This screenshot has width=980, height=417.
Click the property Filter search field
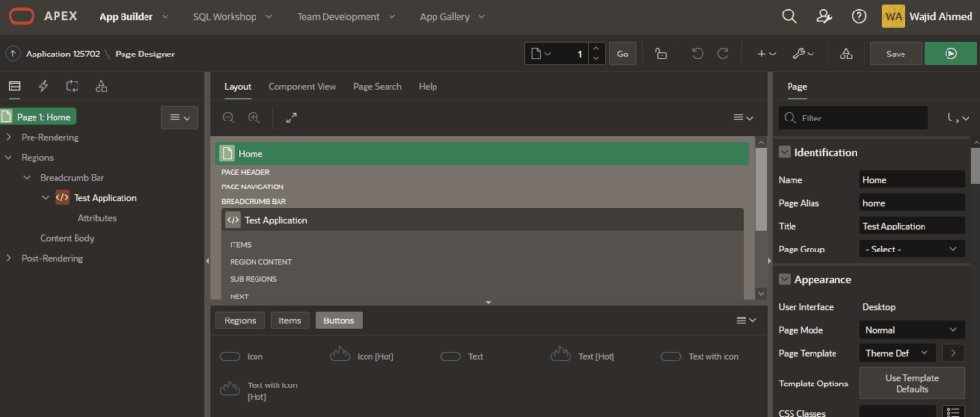(x=861, y=118)
